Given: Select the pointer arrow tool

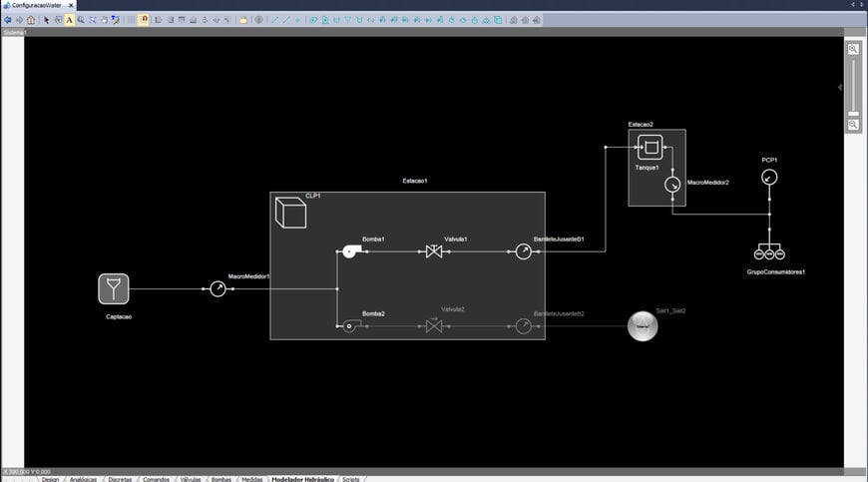Looking at the screenshot, I should click(x=46, y=19).
